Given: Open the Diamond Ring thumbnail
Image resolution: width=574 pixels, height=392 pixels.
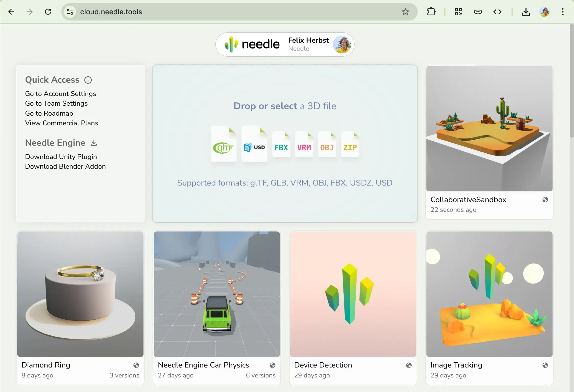Looking at the screenshot, I should [x=80, y=294].
